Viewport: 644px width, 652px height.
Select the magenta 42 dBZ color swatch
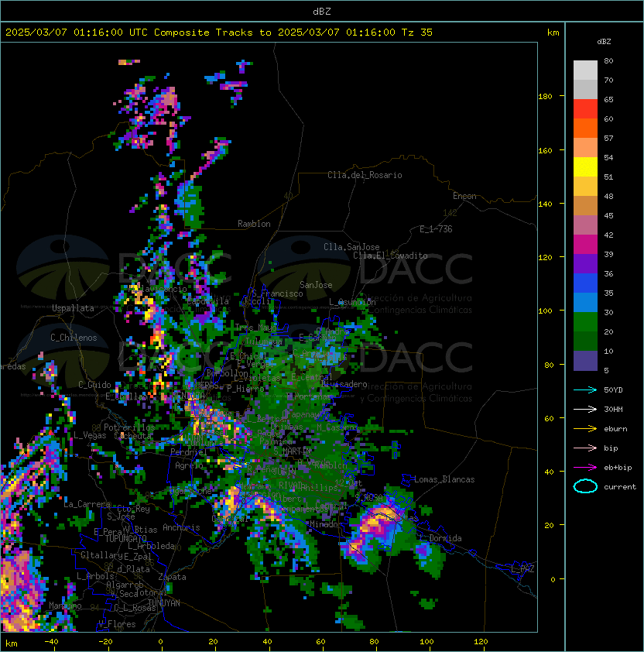[x=585, y=244]
